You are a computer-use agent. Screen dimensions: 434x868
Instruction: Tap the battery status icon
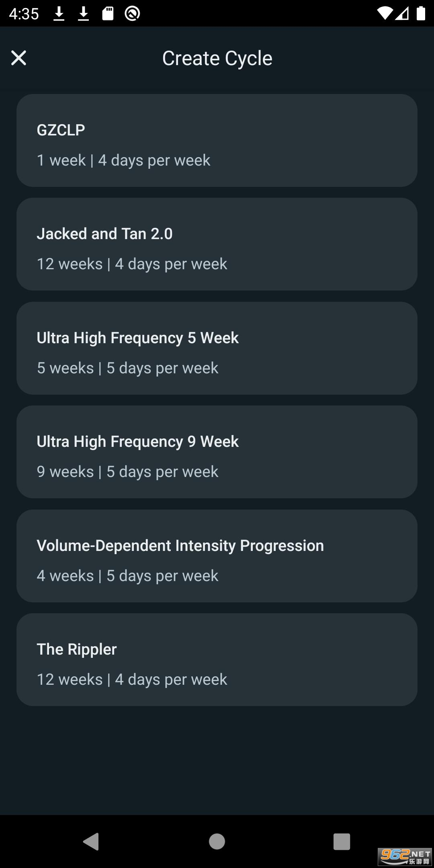click(420, 14)
